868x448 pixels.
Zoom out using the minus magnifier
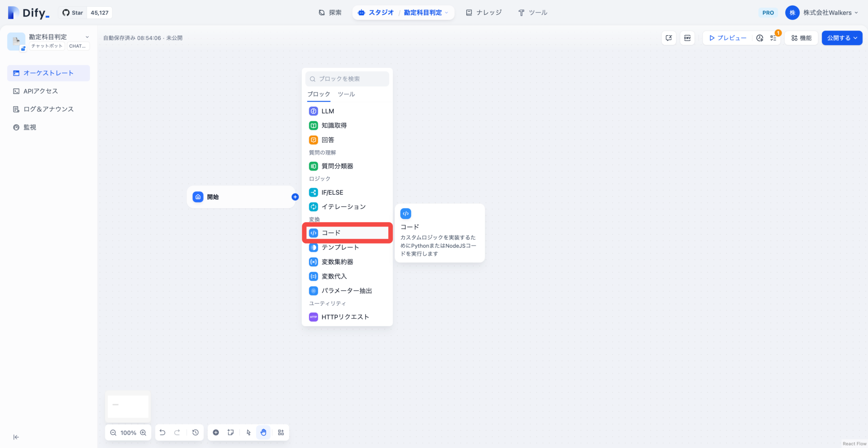113,432
